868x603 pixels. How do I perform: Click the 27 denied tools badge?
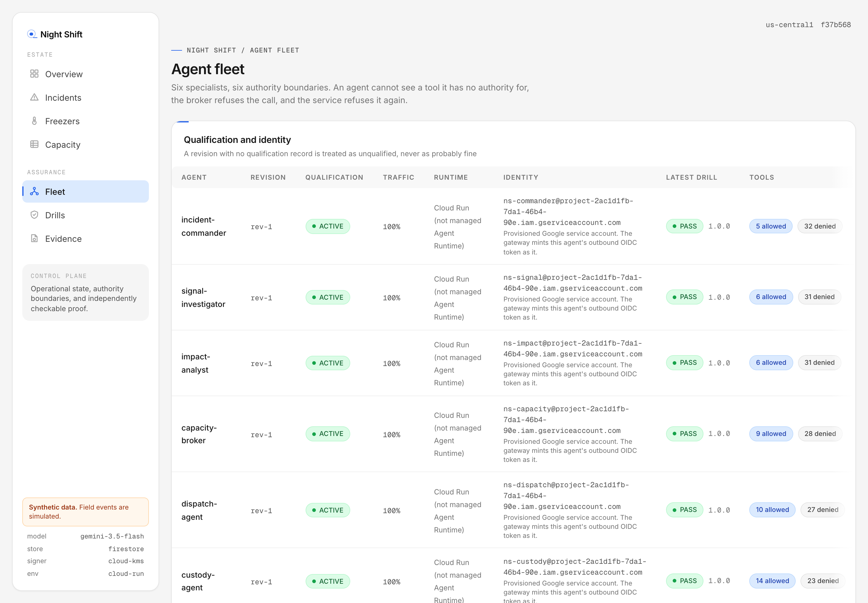click(823, 510)
